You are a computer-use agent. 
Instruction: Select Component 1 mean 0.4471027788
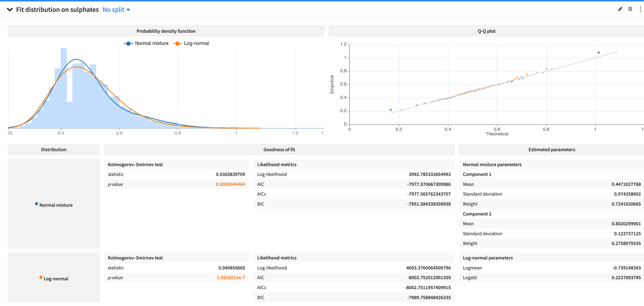coord(626,184)
